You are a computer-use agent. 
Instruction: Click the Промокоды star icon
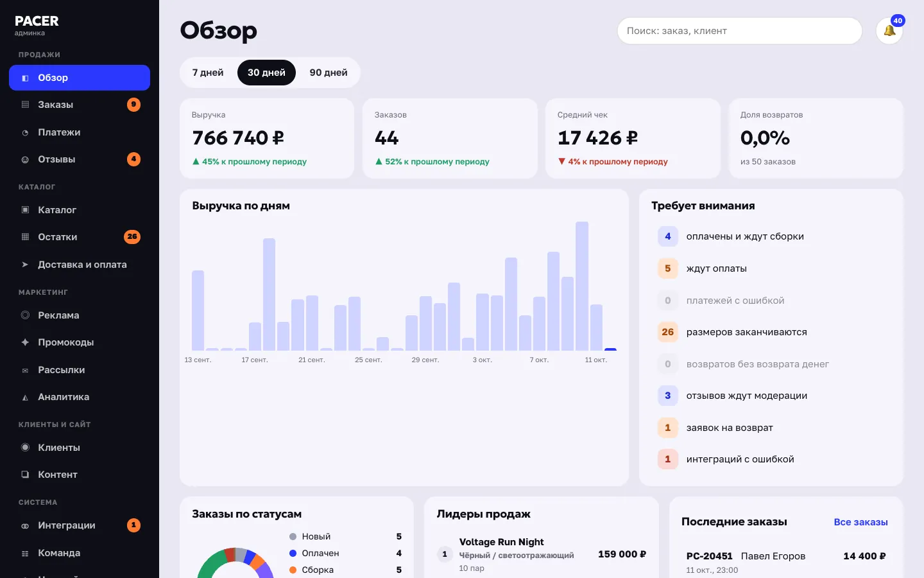click(x=25, y=342)
